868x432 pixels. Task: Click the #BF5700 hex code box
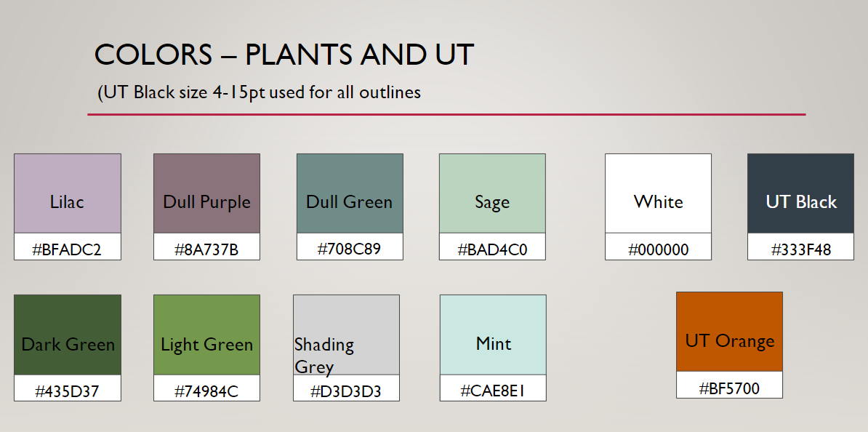pos(730,385)
